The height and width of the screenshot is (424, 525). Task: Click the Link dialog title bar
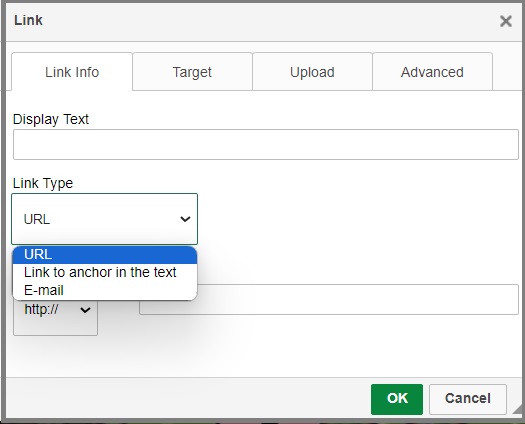(x=251, y=21)
